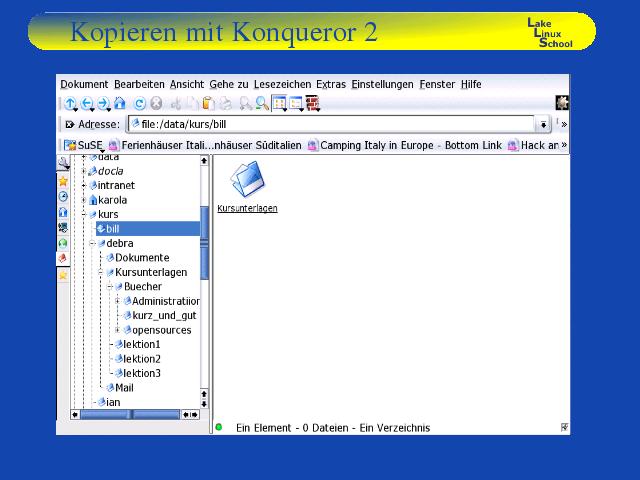Go to Home folder via toolbar house icon

[120, 103]
